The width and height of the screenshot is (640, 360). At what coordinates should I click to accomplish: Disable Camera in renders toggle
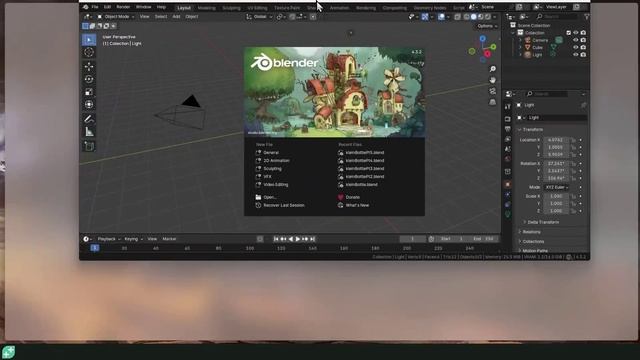583,40
